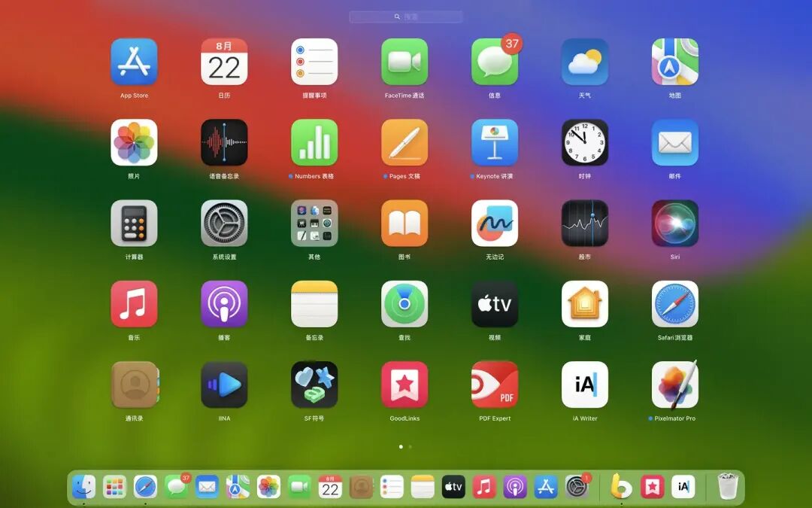The image size is (812, 508).
Task: Open 备忘录 Notes in Launchpad grid
Action: [314, 304]
